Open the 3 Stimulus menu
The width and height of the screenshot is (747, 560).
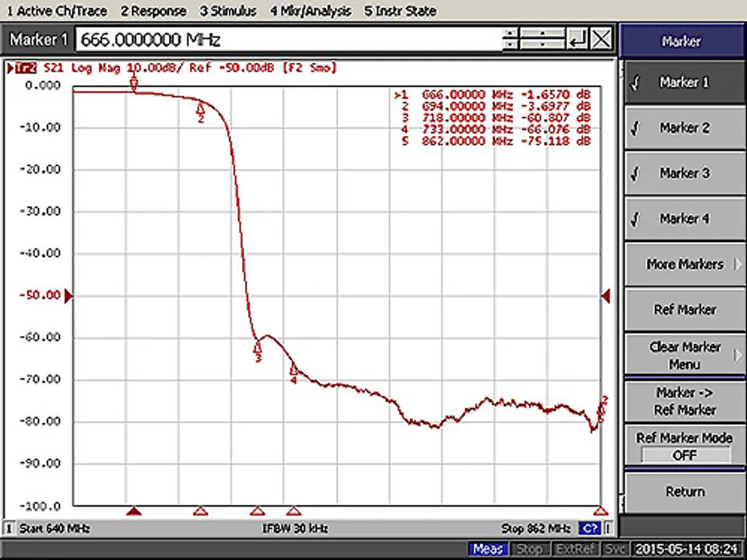click(x=228, y=11)
